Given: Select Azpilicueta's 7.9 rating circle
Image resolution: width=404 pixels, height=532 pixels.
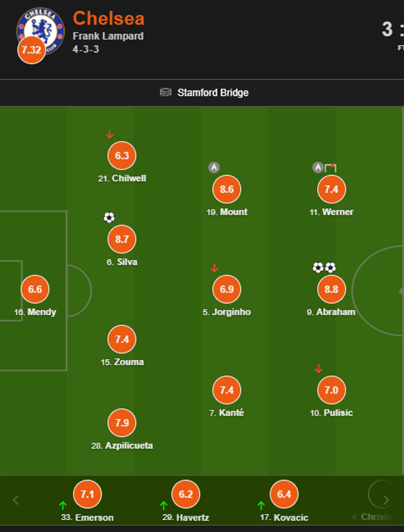Looking at the screenshot, I should click(122, 423).
